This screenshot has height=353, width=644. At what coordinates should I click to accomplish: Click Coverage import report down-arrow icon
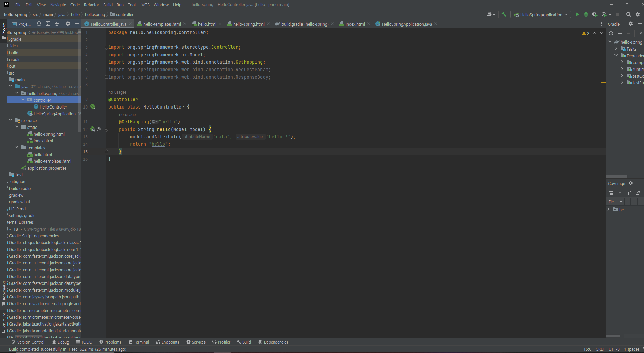629,193
